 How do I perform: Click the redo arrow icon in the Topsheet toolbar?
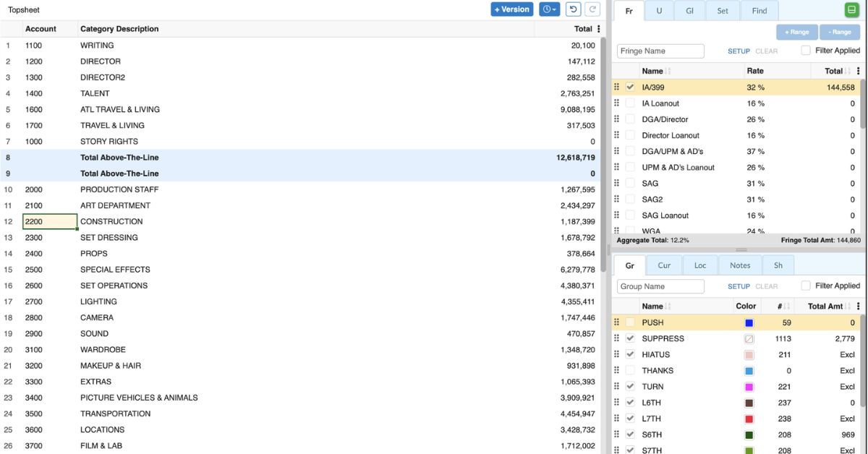[592, 9]
